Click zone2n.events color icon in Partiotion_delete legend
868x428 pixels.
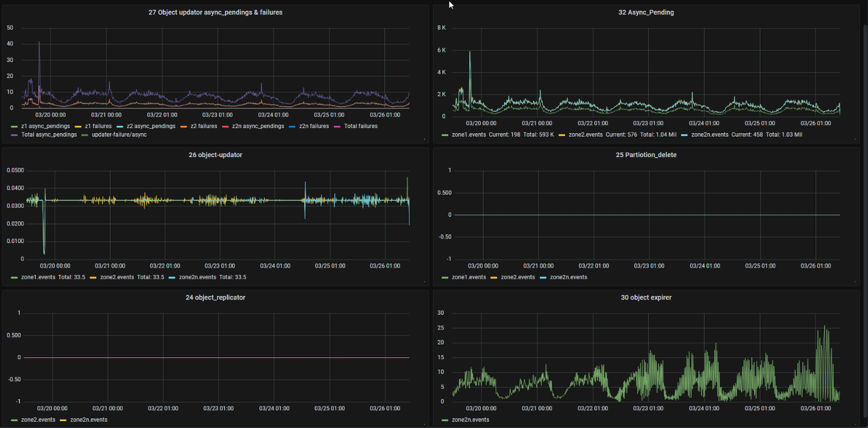coord(542,277)
